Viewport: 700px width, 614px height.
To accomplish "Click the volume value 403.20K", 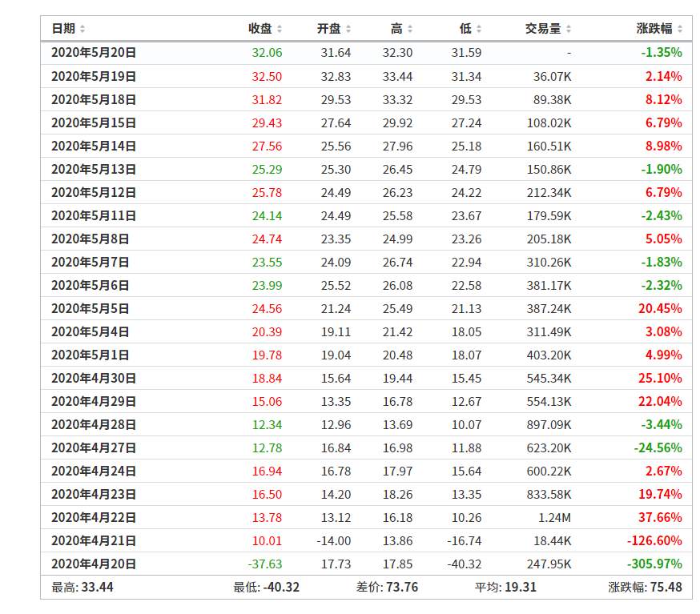I will coord(549,355).
